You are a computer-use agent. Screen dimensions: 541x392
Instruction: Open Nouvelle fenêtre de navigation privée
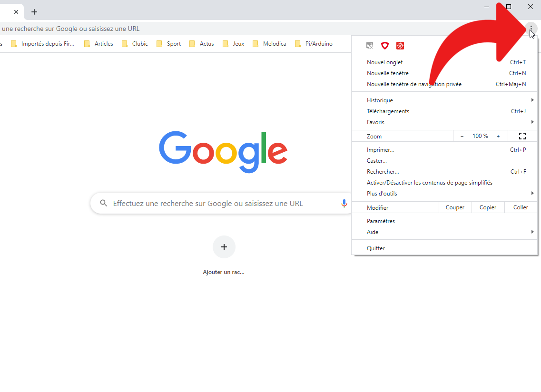pyautogui.click(x=444, y=84)
